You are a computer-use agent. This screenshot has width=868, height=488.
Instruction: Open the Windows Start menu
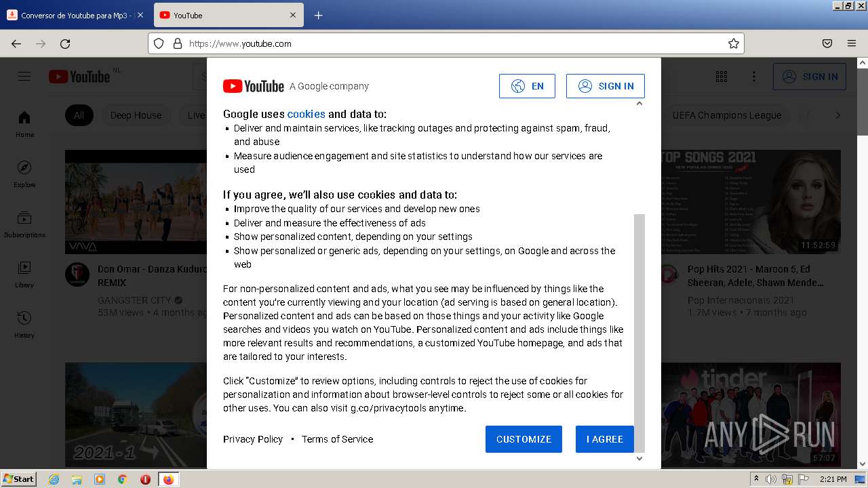19,479
